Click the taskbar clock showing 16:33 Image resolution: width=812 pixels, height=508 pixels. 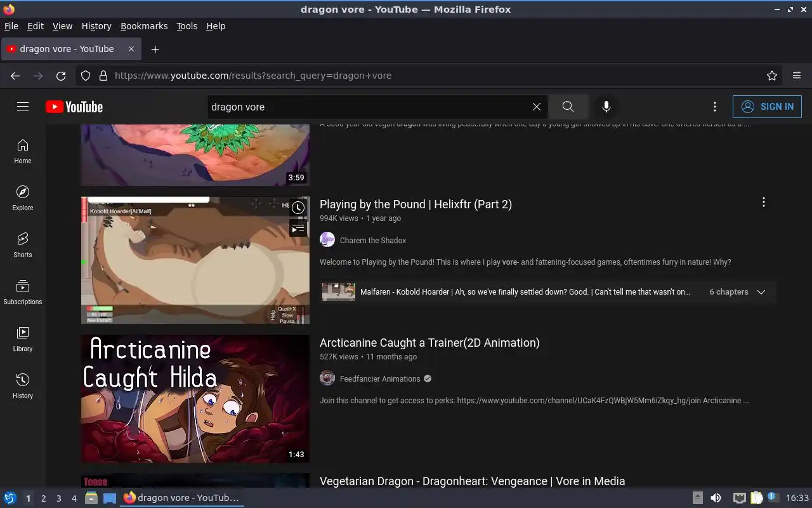pyautogui.click(x=797, y=498)
